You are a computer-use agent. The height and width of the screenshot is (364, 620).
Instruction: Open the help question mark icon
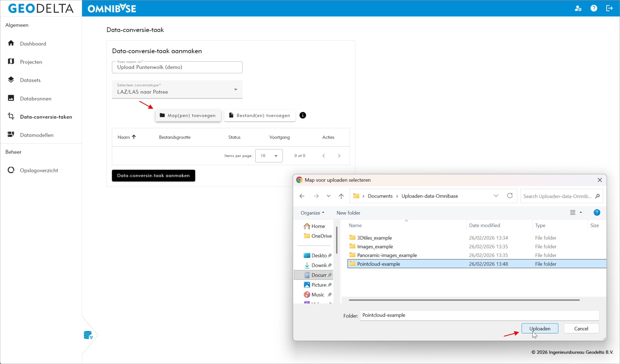click(x=594, y=8)
